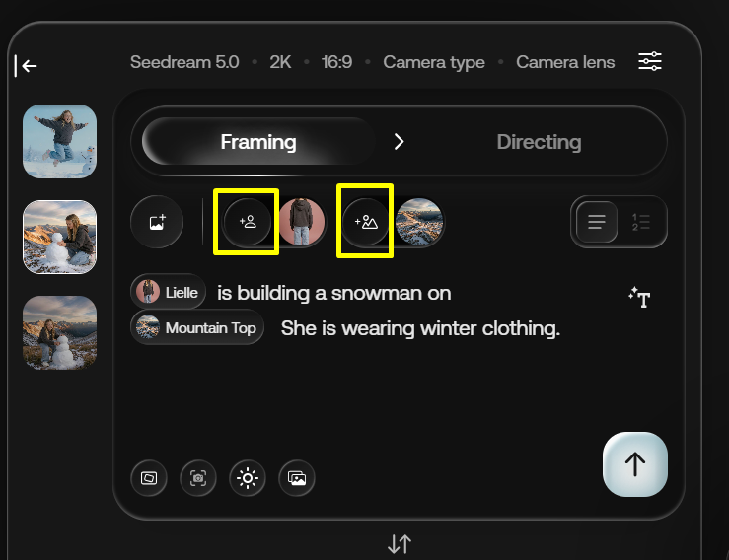
Task: Open the Camera lens dropdown
Action: (565, 62)
